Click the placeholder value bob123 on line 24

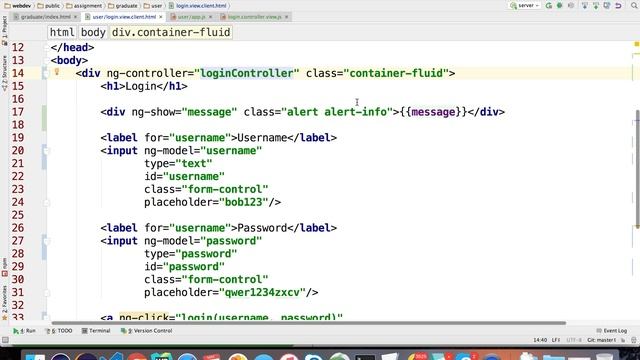tap(244, 202)
